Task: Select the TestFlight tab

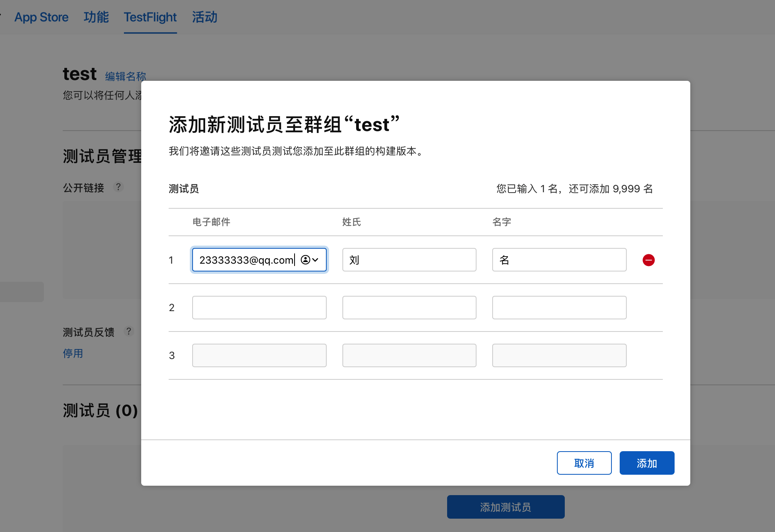Action: (x=150, y=17)
